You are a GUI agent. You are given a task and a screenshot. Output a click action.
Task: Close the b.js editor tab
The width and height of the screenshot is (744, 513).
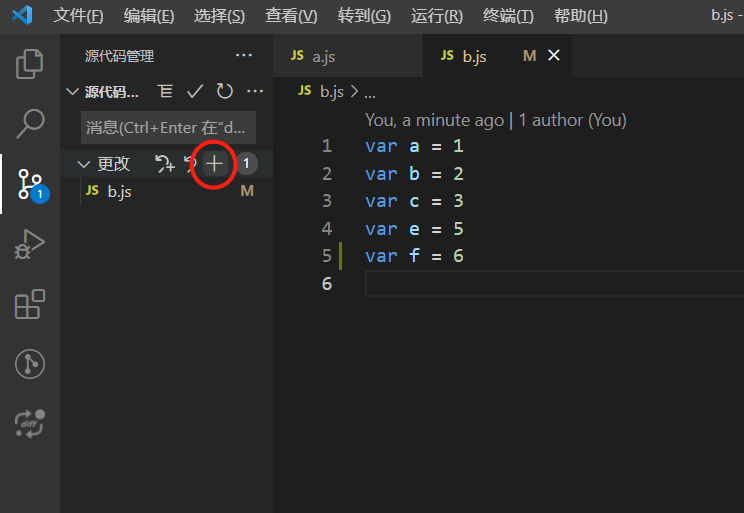coord(554,56)
